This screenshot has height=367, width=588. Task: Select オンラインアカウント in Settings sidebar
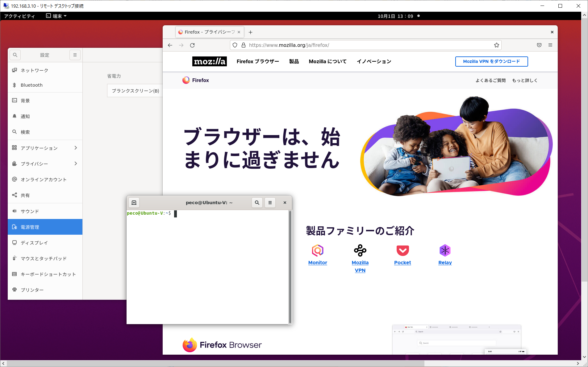click(45, 179)
